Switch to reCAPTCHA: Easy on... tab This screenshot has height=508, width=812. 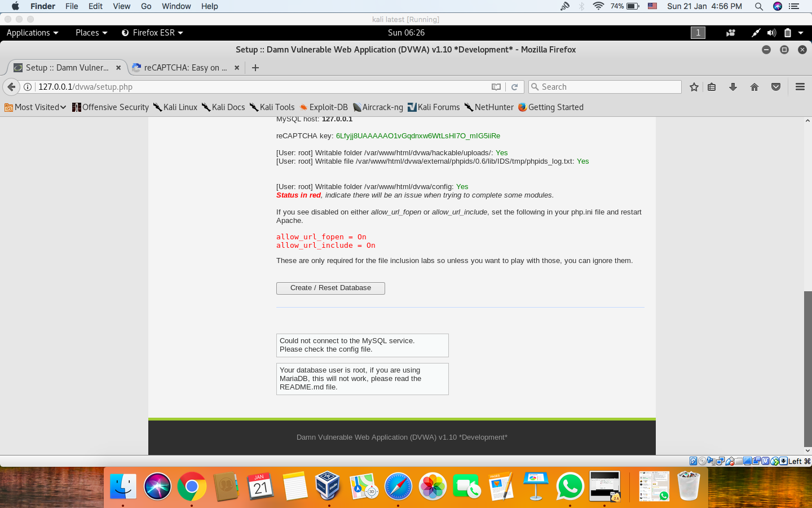tap(186, 68)
